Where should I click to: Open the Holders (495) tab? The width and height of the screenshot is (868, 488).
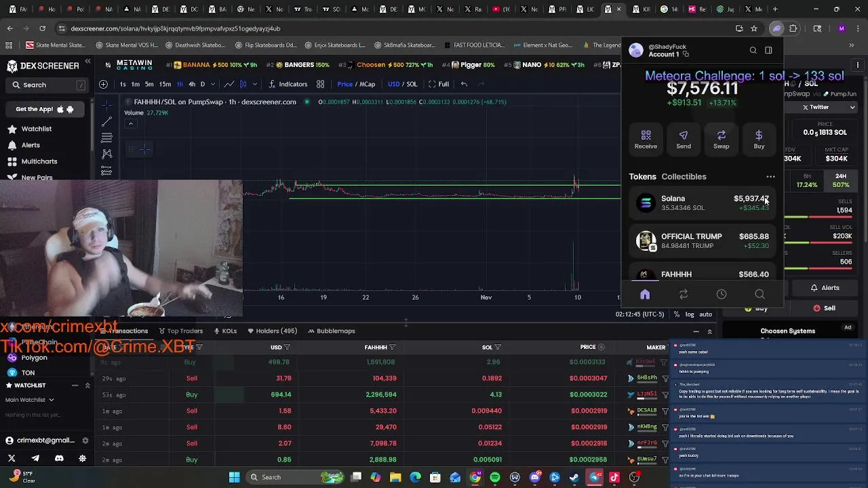(272, 331)
